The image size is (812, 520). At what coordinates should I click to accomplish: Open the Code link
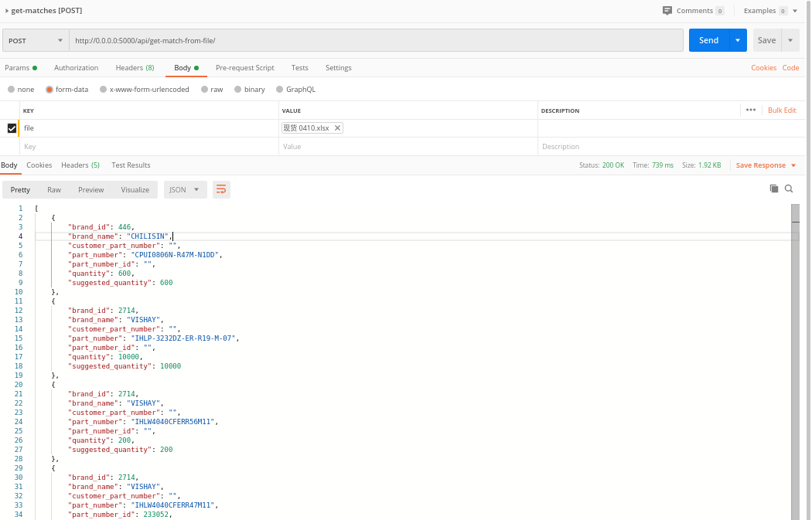click(x=790, y=68)
